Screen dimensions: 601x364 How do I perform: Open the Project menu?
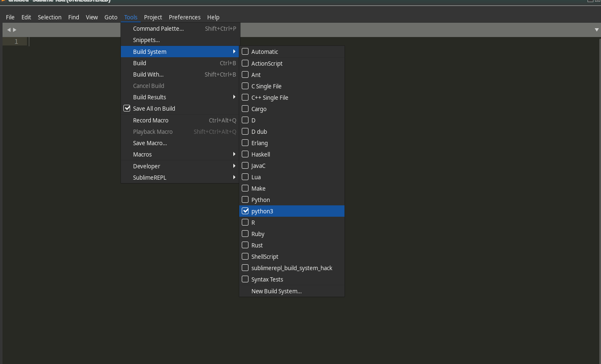[x=153, y=17]
